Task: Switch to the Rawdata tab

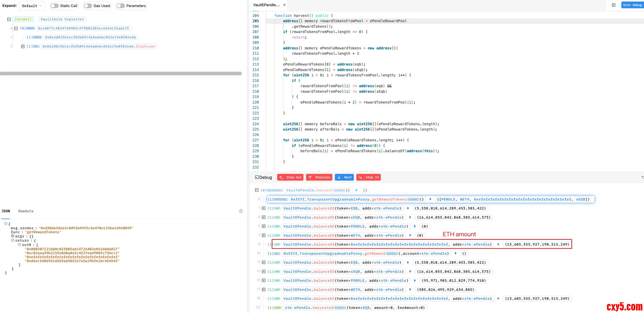Action: pos(26,211)
